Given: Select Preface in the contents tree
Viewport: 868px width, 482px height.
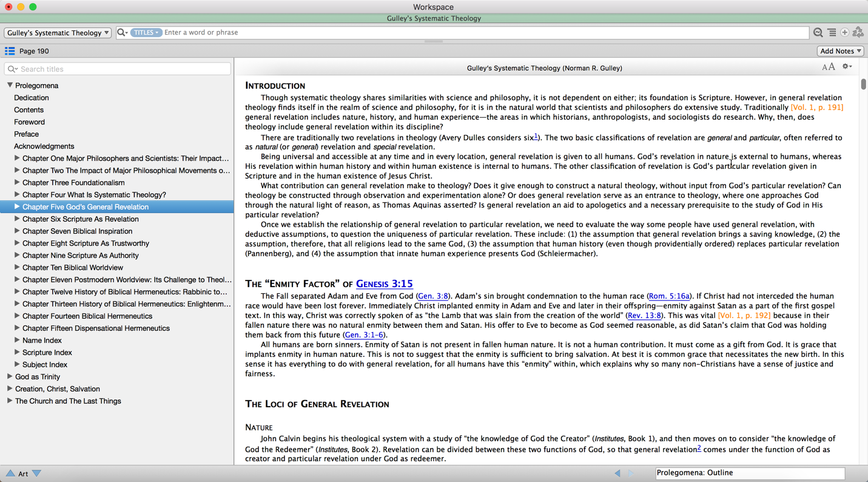Looking at the screenshot, I should (26, 134).
